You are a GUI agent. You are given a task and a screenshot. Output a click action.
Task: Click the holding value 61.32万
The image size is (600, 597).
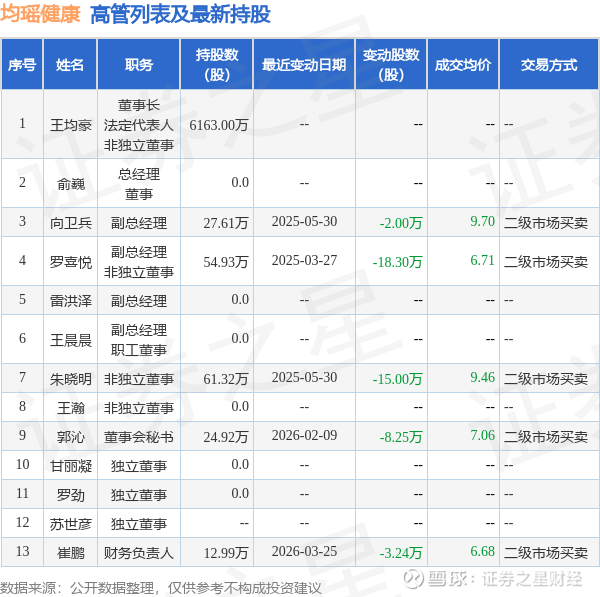[x=226, y=378]
